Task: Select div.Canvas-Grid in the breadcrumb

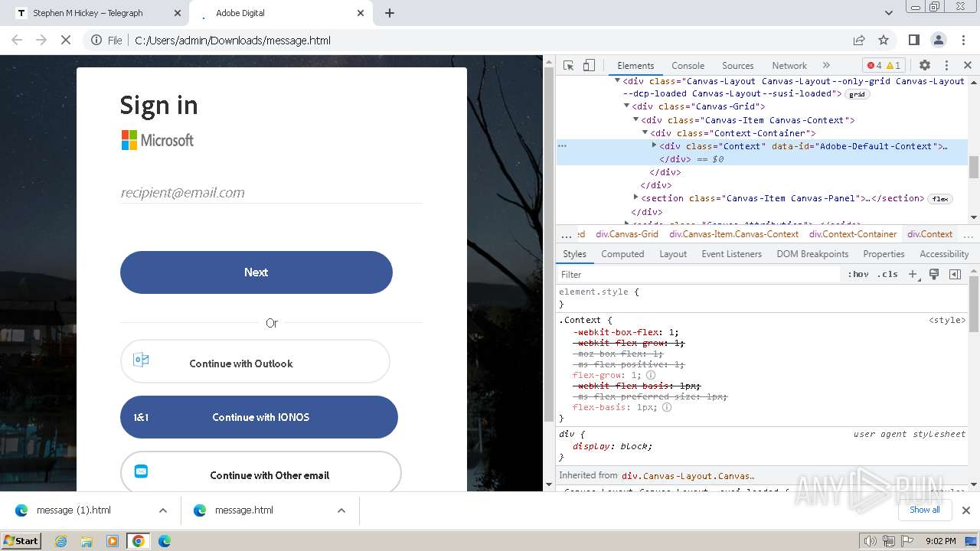Action: tap(627, 234)
